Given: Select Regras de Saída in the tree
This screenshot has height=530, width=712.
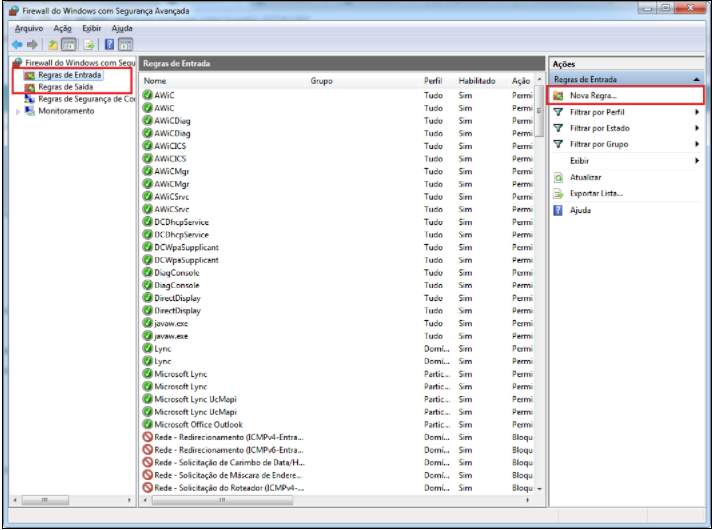Looking at the screenshot, I should (x=65, y=87).
